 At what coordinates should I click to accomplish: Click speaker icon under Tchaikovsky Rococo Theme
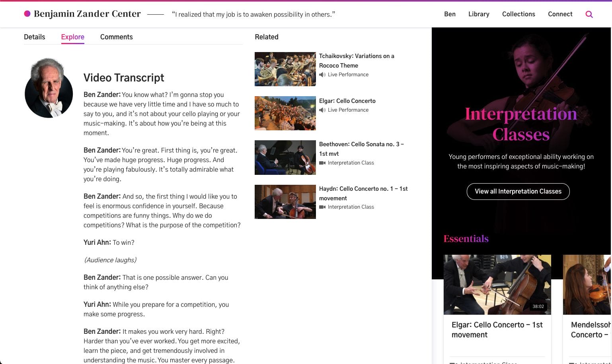tap(322, 75)
